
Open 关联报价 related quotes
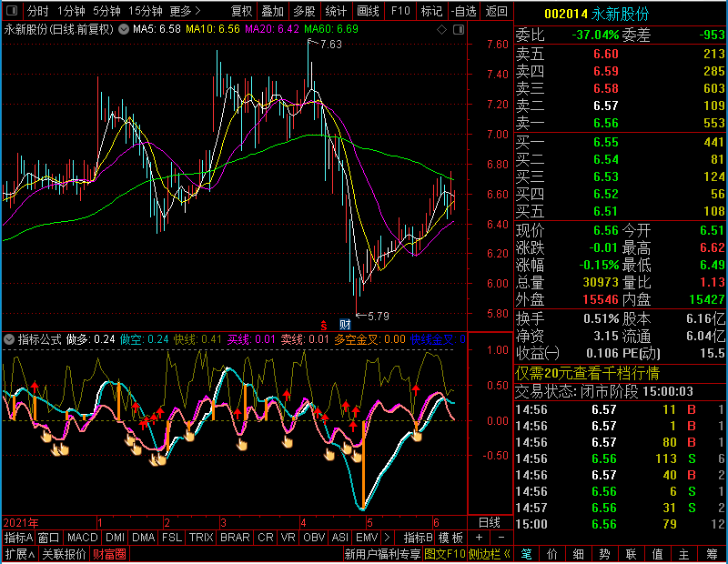coord(64,554)
